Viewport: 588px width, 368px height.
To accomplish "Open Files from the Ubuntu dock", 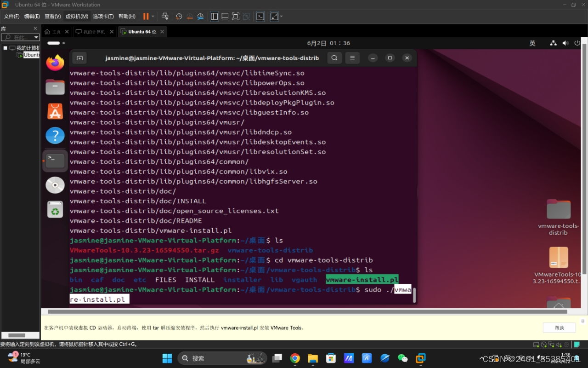I will pyautogui.click(x=55, y=87).
